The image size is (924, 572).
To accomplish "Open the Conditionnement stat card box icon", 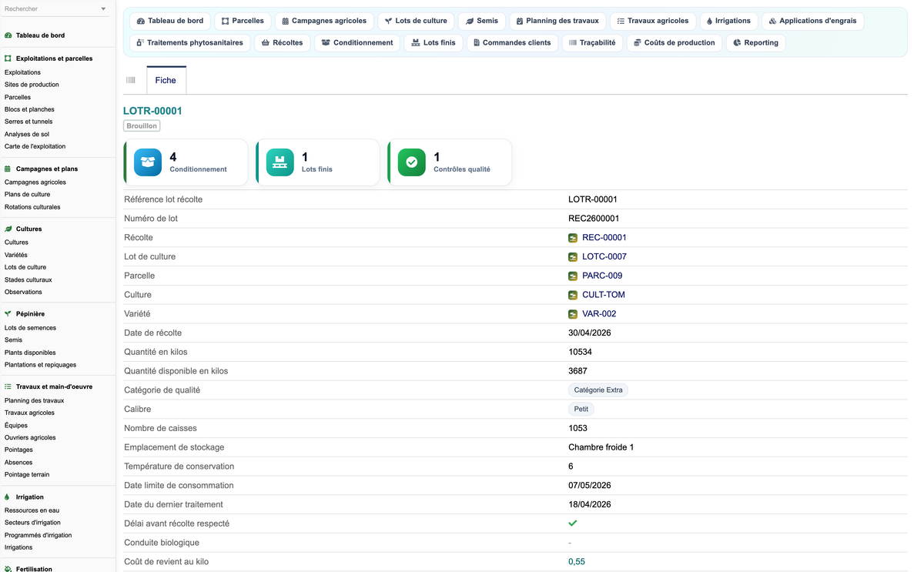I will click(148, 162).
